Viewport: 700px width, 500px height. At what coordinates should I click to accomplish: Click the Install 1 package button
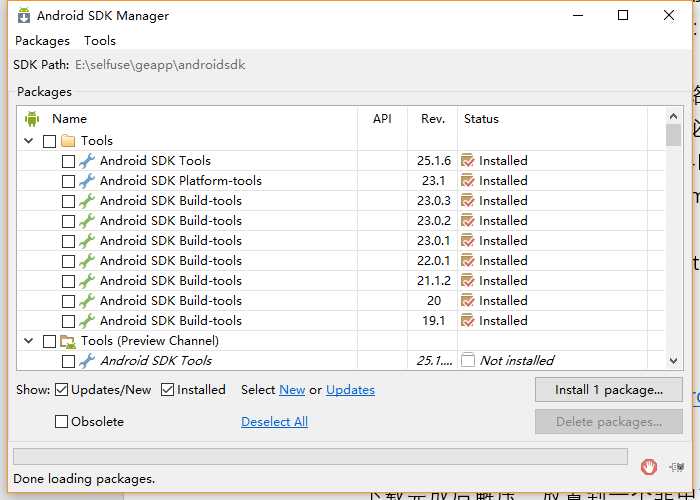coord(608,390)
